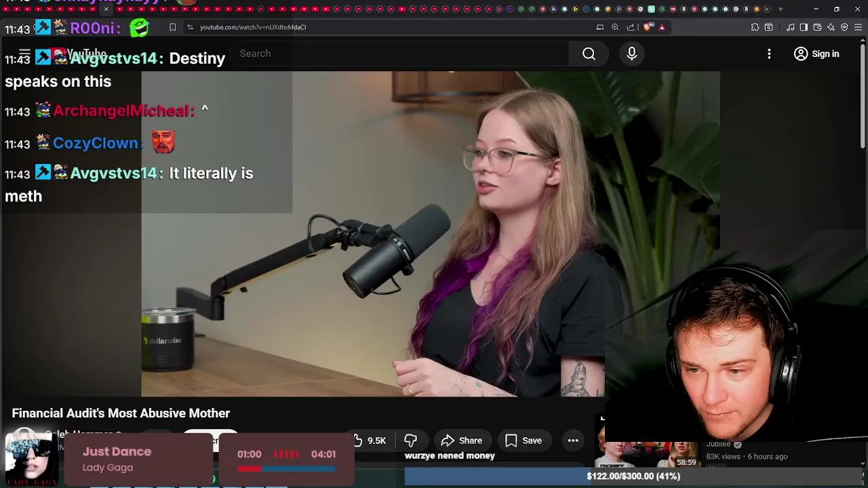
Task: Click username Avgvstvs14 on the meth message
Action: (x=113, y=173)
